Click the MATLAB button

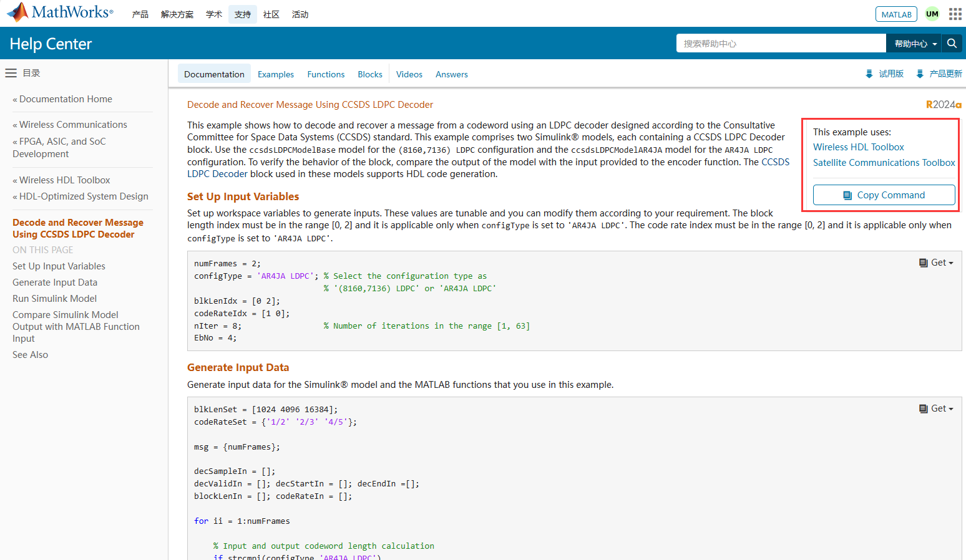896,14
